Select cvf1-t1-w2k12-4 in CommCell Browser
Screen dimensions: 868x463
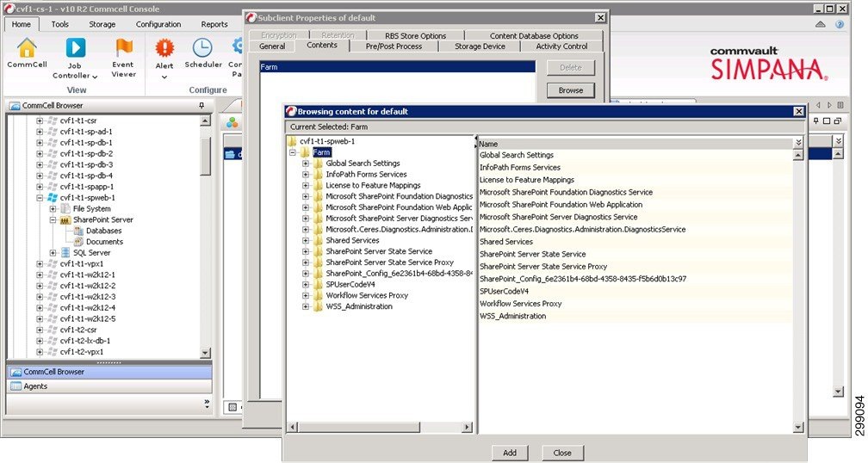coord(88,307)
